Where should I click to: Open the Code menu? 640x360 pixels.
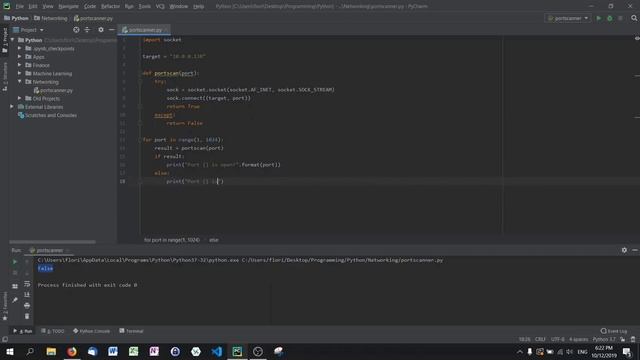tap(90, 7)
